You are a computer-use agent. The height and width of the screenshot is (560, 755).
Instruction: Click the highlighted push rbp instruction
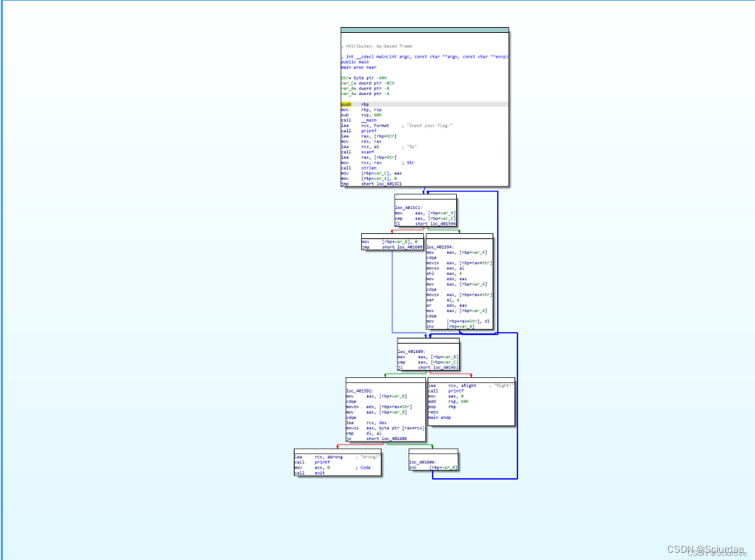(347, 105)
